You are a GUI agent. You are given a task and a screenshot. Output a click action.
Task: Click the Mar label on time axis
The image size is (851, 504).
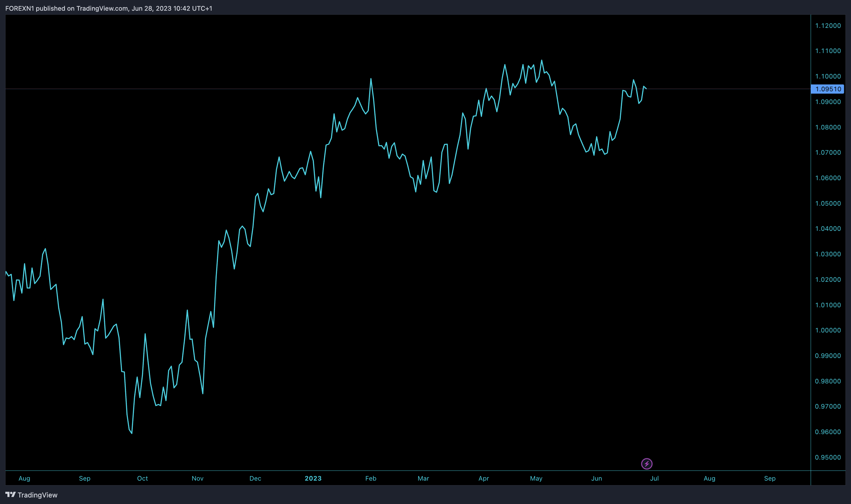(423, 478)
